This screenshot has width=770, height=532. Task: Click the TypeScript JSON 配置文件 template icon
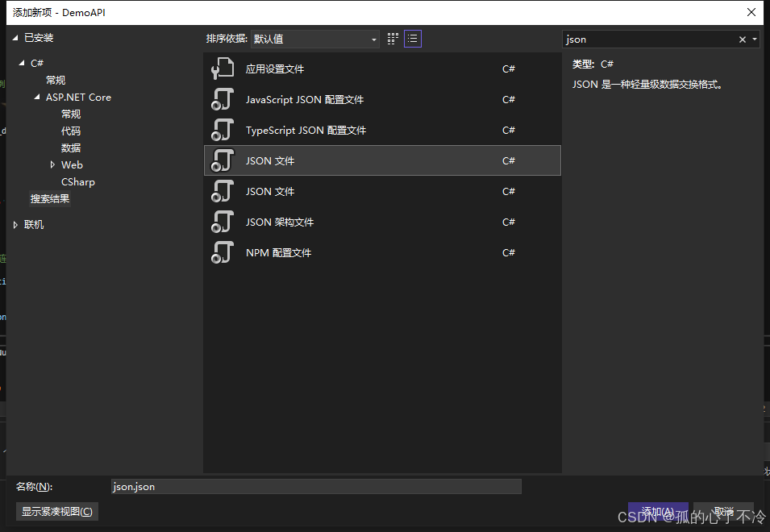coord(223,130)
